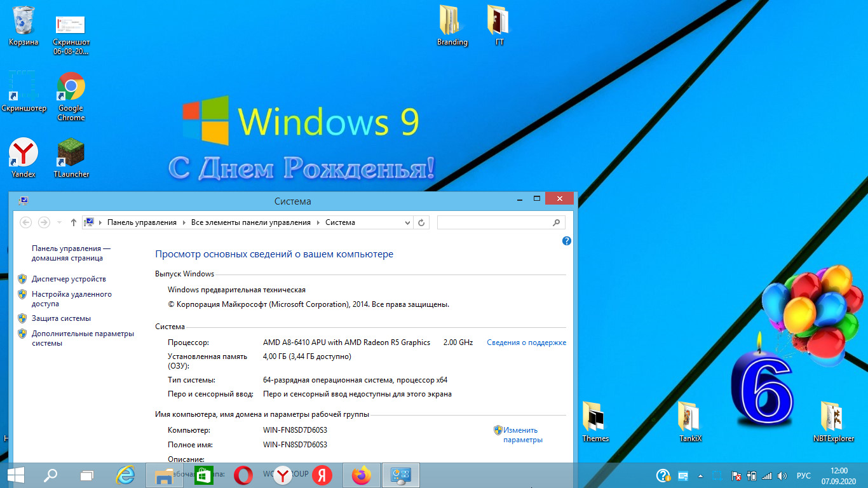Launch the Yandex desktop shortcut
The image size is (868, 488).
24,158
